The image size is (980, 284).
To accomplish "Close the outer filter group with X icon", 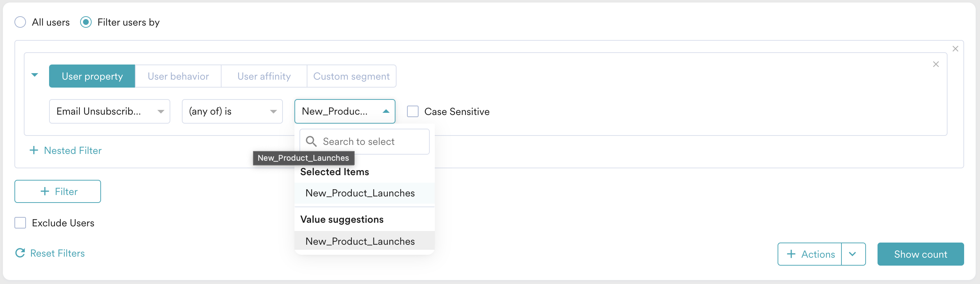I will 955,49.
